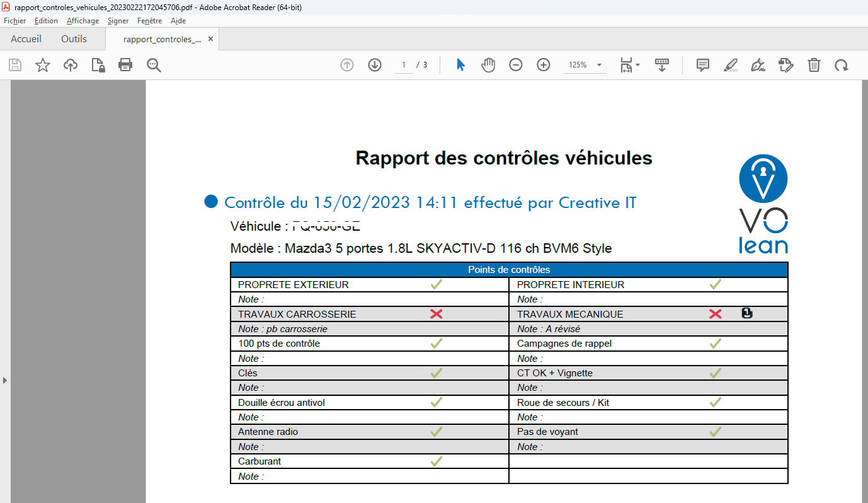
Task: Click the Modèle Mazda3 text line
Action: [421, 248]
